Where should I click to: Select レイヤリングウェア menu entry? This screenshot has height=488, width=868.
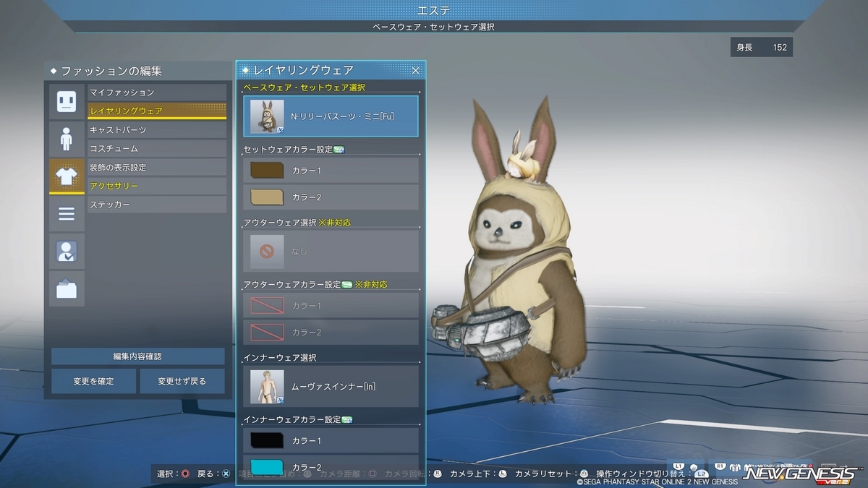coord(157,111)
